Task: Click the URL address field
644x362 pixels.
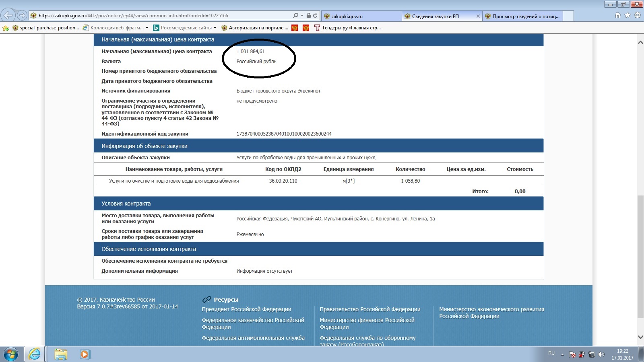Action: click(x=161, y=16)
